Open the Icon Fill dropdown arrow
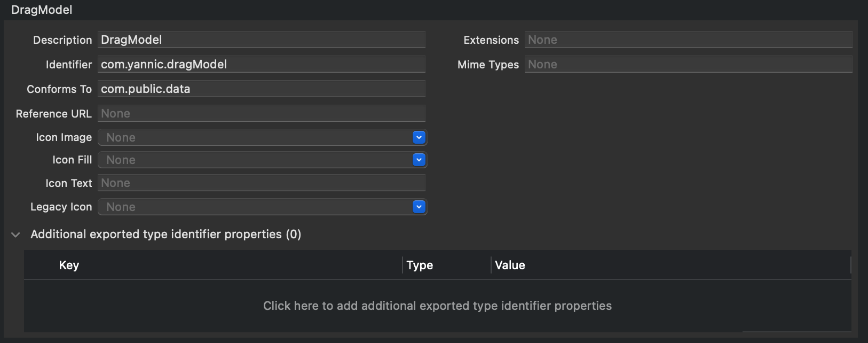Image resolution: width=868 pixels, height=343 pixels. (x=419, y=160)
